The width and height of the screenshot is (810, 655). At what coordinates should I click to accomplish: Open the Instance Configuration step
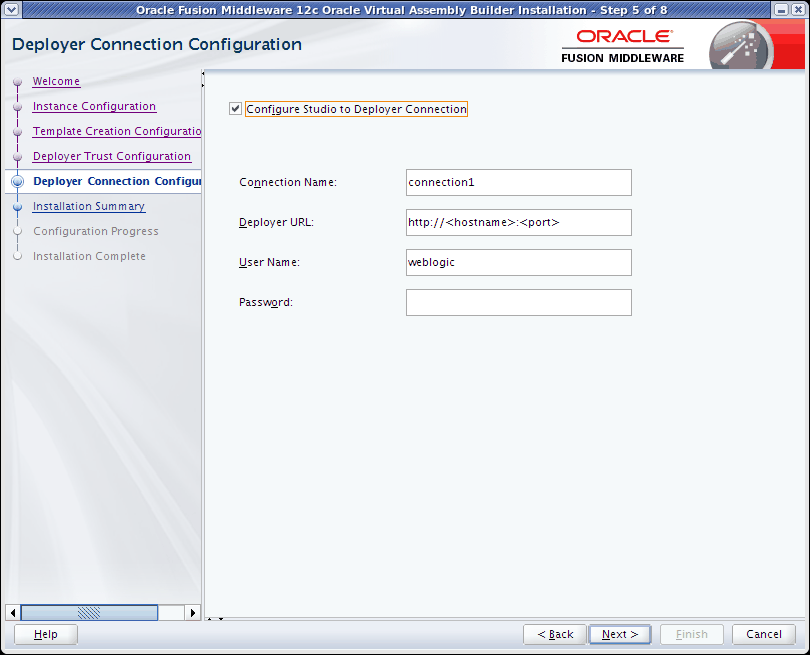coord(94,106)
